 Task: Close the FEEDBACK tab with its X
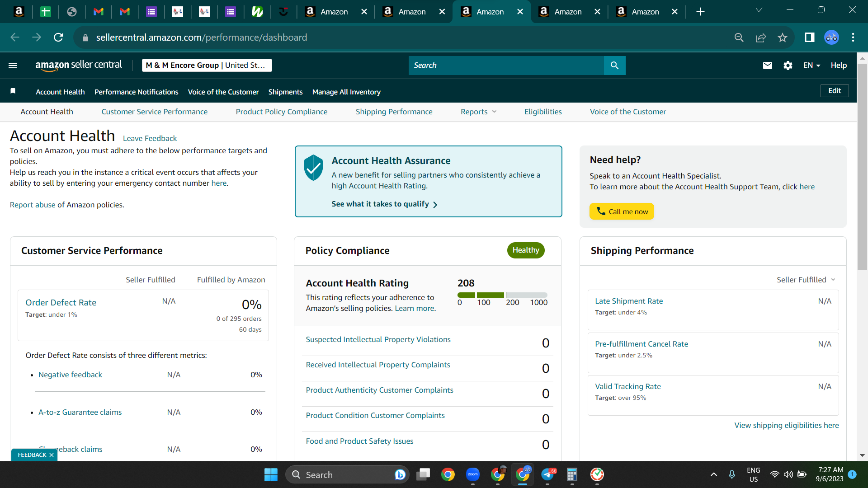(x=52, y=455)
